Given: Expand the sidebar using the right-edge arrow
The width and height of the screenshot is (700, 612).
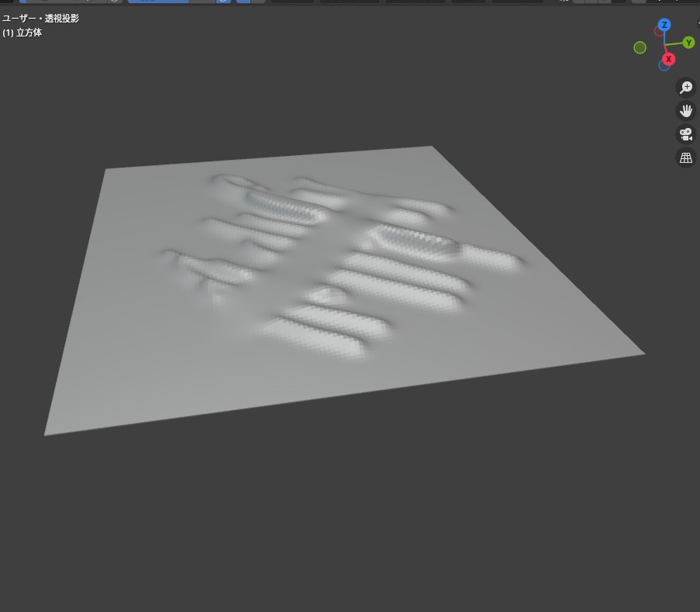Looking at the screenshot, I should click(x=698, y=23).
